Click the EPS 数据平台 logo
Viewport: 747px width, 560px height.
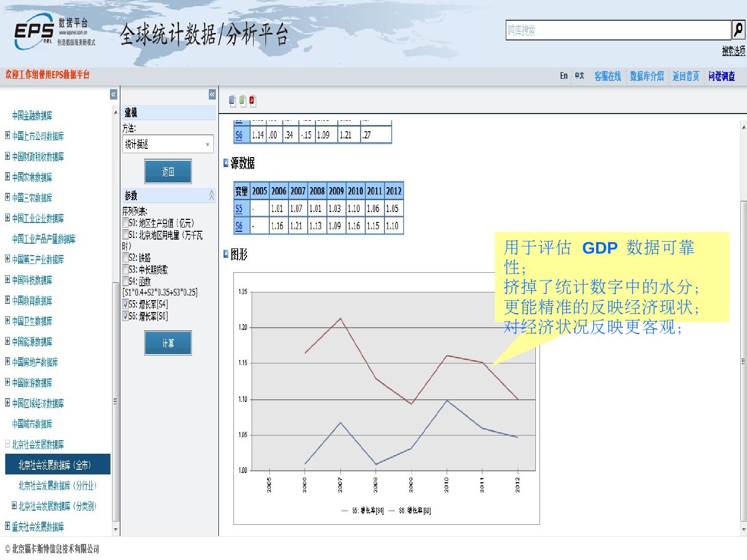pyautogui.click(x=54, y=33)
